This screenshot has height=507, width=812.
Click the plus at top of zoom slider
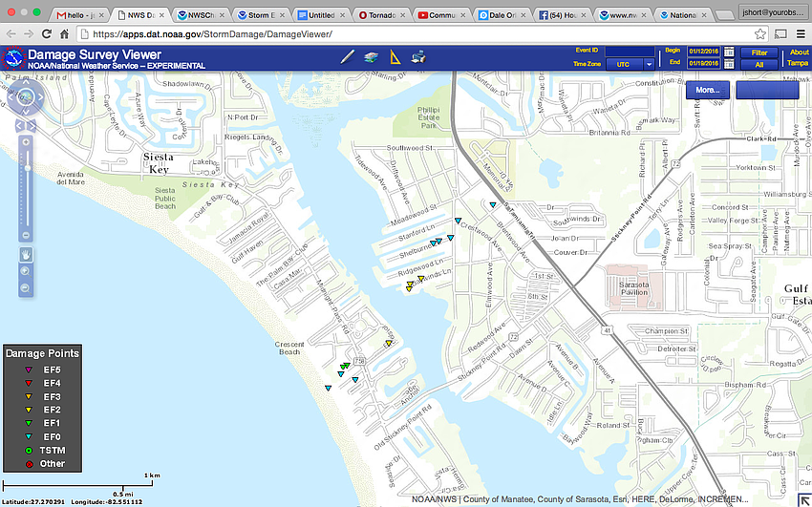pos(26,141)
